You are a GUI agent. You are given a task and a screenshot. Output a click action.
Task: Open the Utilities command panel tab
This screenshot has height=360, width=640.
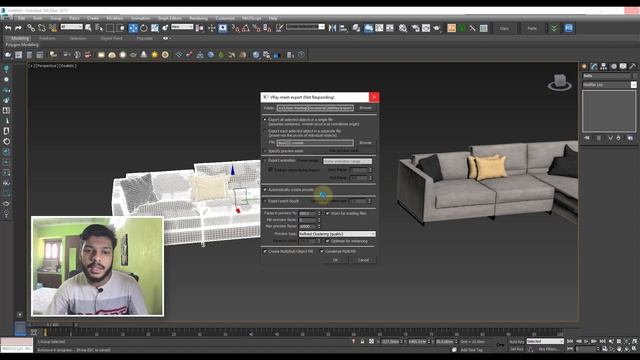coord(632,66)
